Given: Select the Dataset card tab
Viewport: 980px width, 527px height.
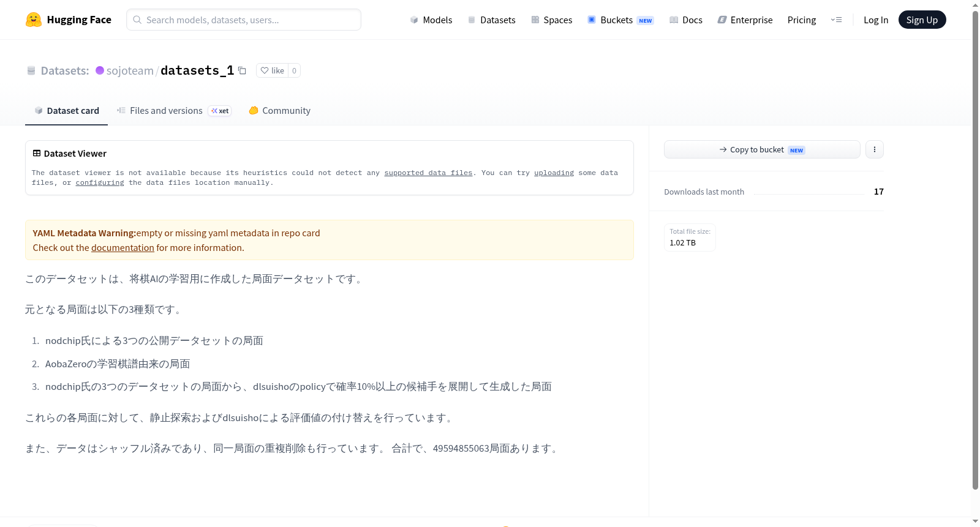Looking at the screenshot, I should pos(66,110).
